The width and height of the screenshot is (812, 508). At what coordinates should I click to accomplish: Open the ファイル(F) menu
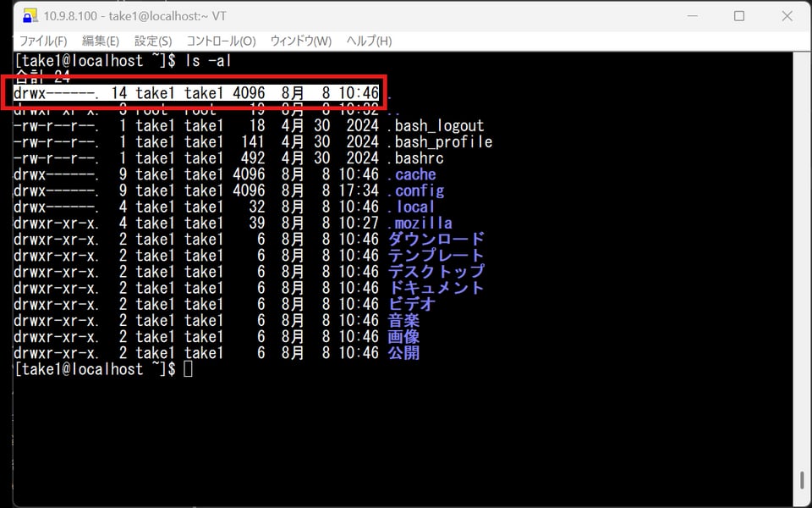(43, 41)
